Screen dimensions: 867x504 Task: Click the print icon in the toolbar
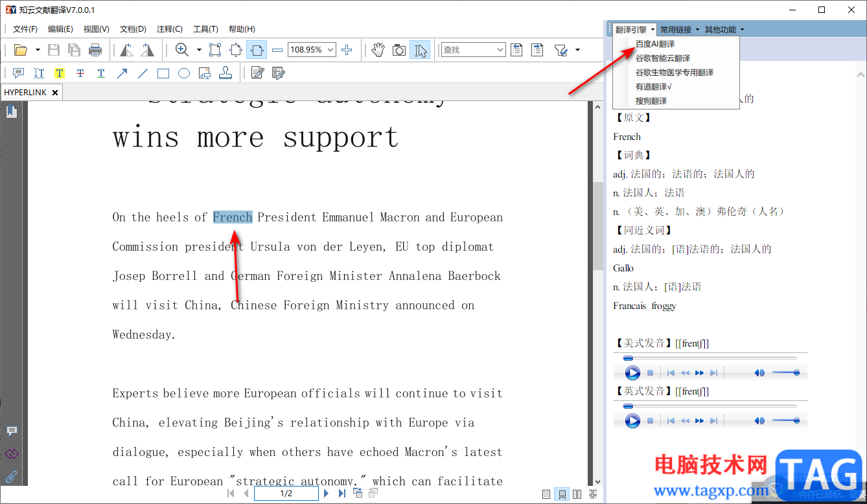click(x=95, y=50)
